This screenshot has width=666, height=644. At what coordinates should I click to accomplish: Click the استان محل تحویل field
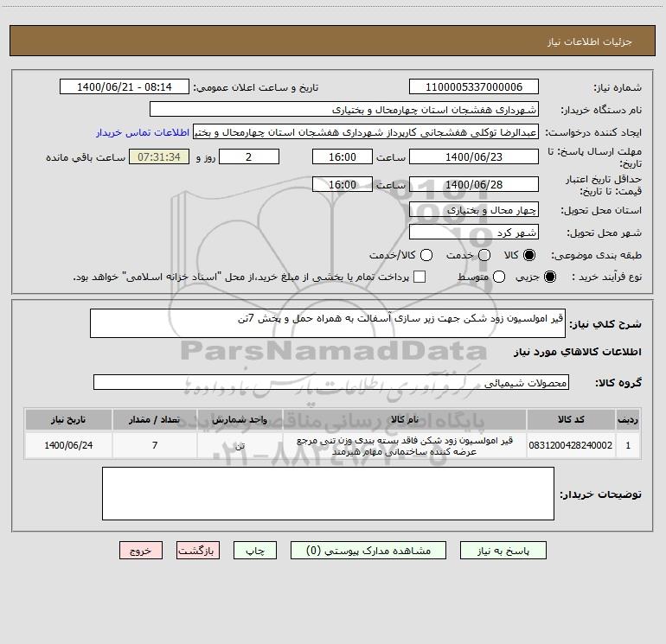click(x=474, y=209)
